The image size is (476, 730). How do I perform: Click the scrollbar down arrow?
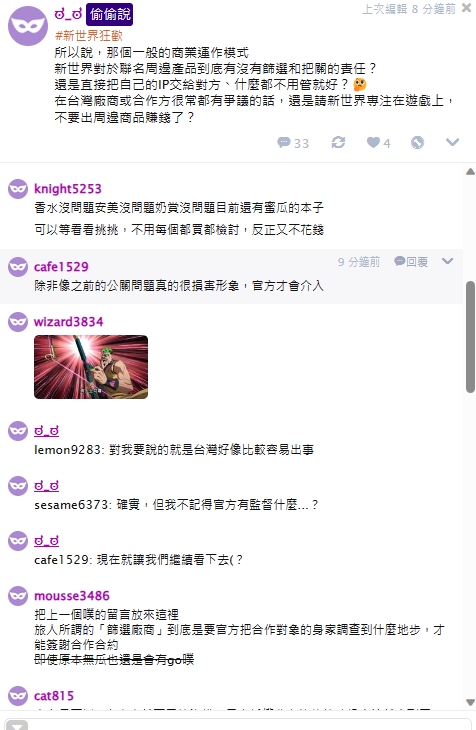(470, 702)
